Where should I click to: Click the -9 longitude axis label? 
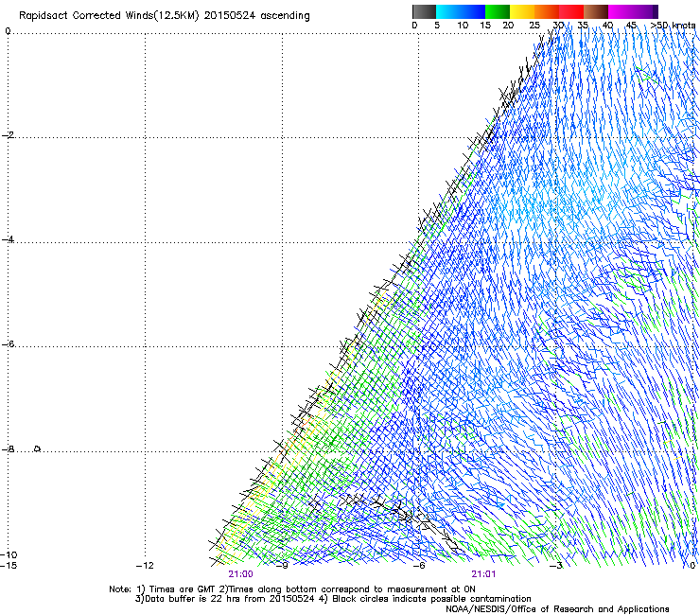282,566
